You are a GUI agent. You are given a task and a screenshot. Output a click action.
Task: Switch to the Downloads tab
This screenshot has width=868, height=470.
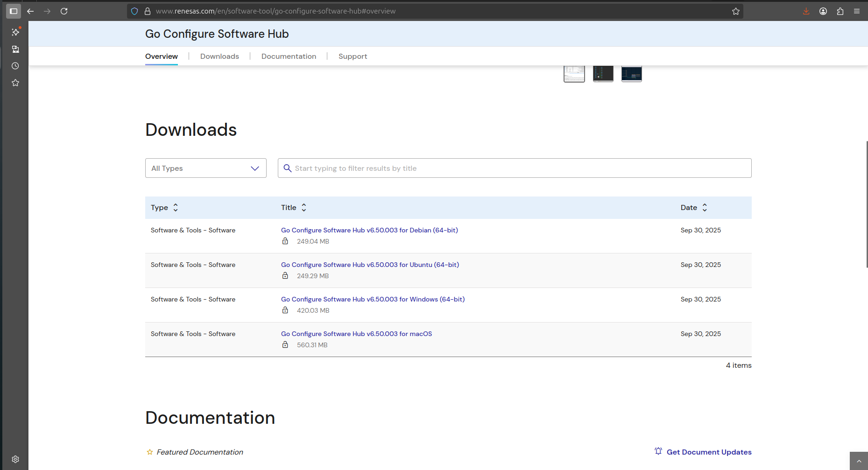[x=219, y=56]
